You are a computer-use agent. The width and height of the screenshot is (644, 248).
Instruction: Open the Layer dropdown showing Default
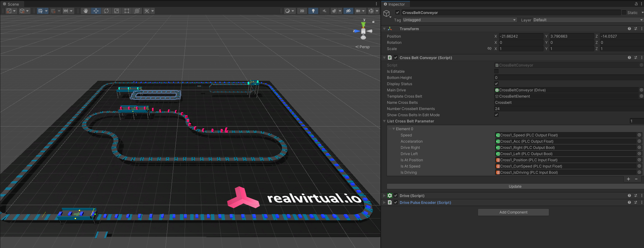[587, 20]
